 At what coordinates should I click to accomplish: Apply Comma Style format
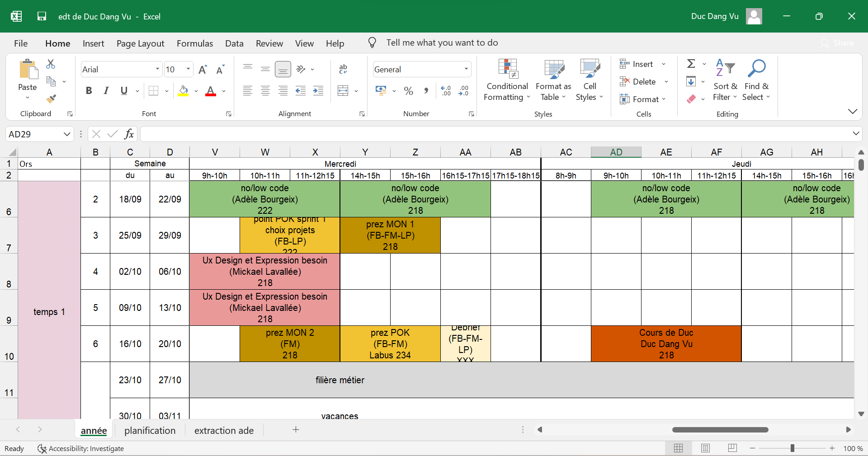(x=426, y=91)
